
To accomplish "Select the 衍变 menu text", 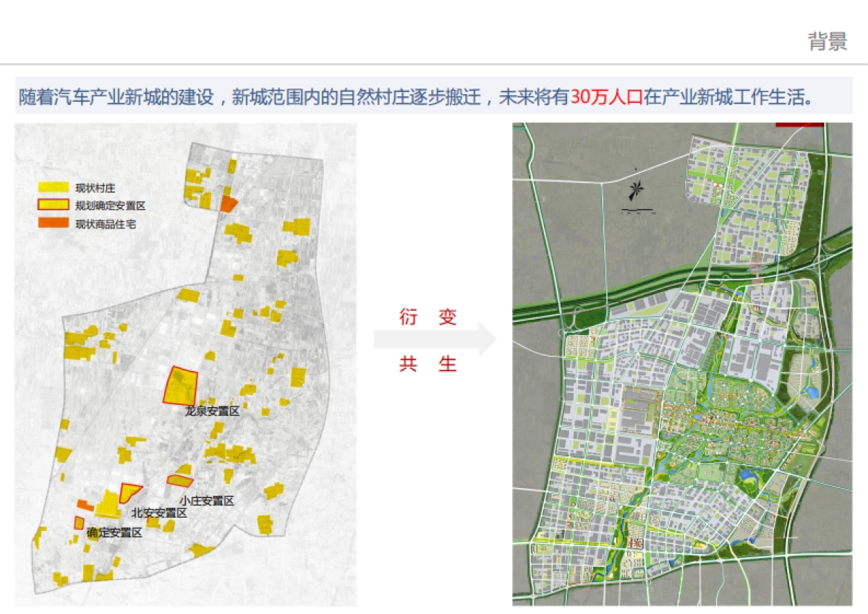I will [430, 317].
